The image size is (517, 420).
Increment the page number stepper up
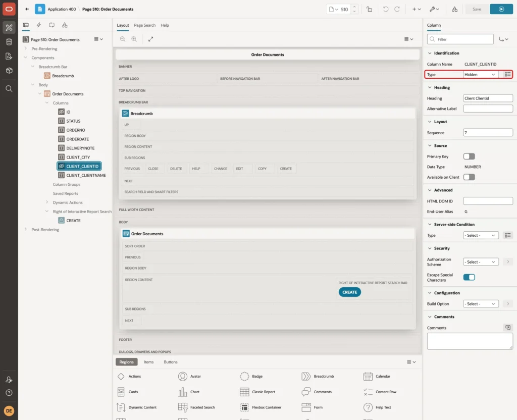click(x=354, y=7)
